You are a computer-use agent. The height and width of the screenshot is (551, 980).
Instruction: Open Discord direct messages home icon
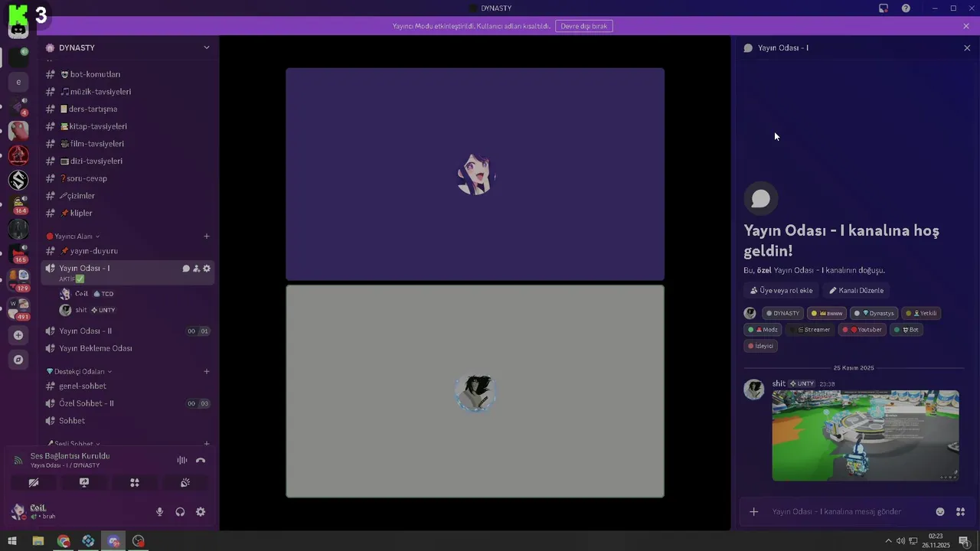click(18, 31)
